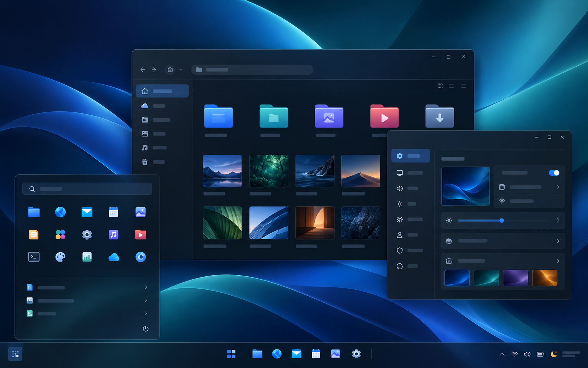588x368 pixels.
Task: Click the start menu search field
Action: point(87,189)
